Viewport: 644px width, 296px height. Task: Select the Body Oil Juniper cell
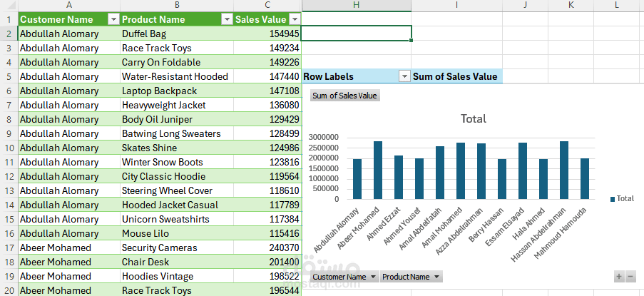[x=177, y=119]
